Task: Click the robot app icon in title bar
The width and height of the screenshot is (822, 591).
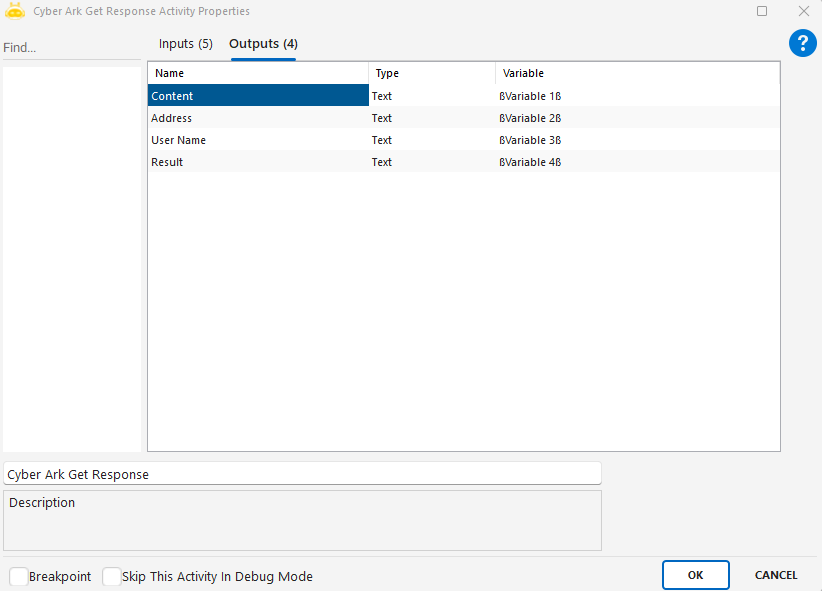Action: [x=15, y=11]
